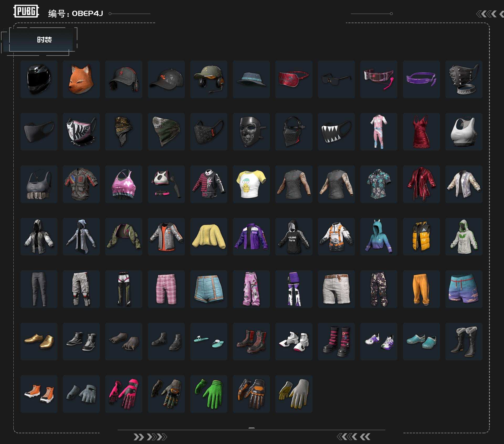Viewport: 504px width, 444px height.
Task: Choose the yellow fluffy sweater
Action: (x=209, y=237)
